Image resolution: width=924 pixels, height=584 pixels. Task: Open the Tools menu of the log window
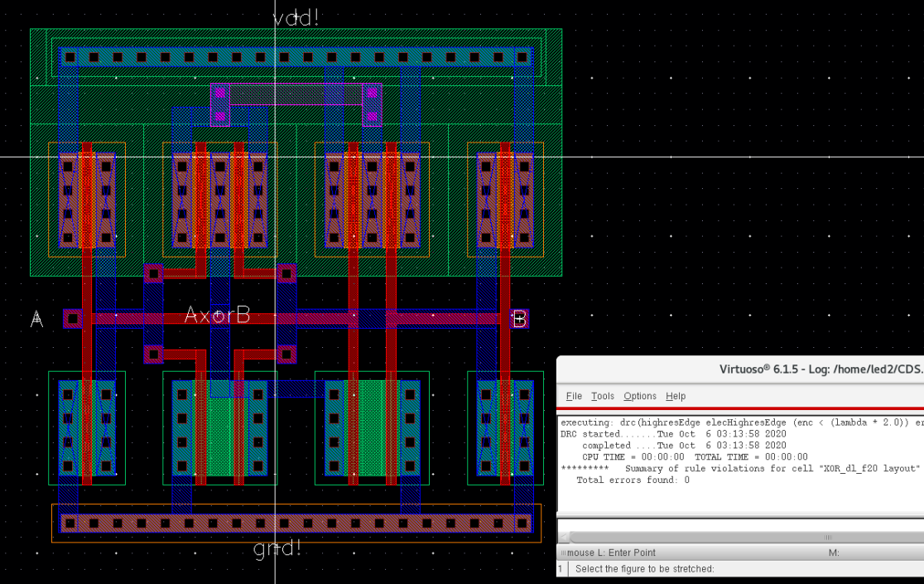tap(602, 396)
